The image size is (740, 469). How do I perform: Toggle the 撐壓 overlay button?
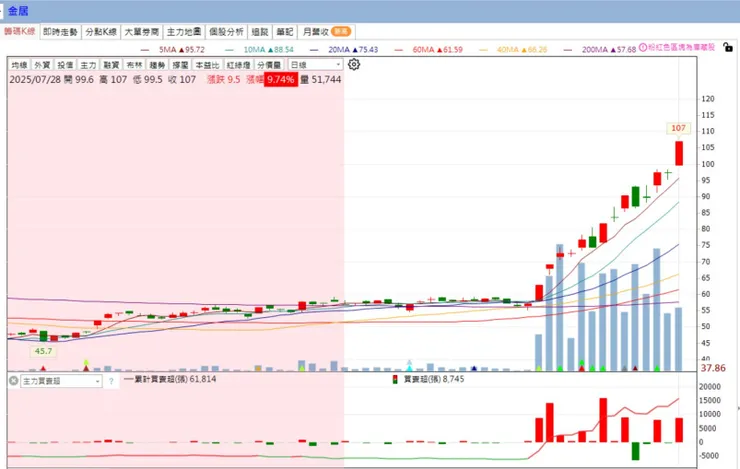coord(181,65)
